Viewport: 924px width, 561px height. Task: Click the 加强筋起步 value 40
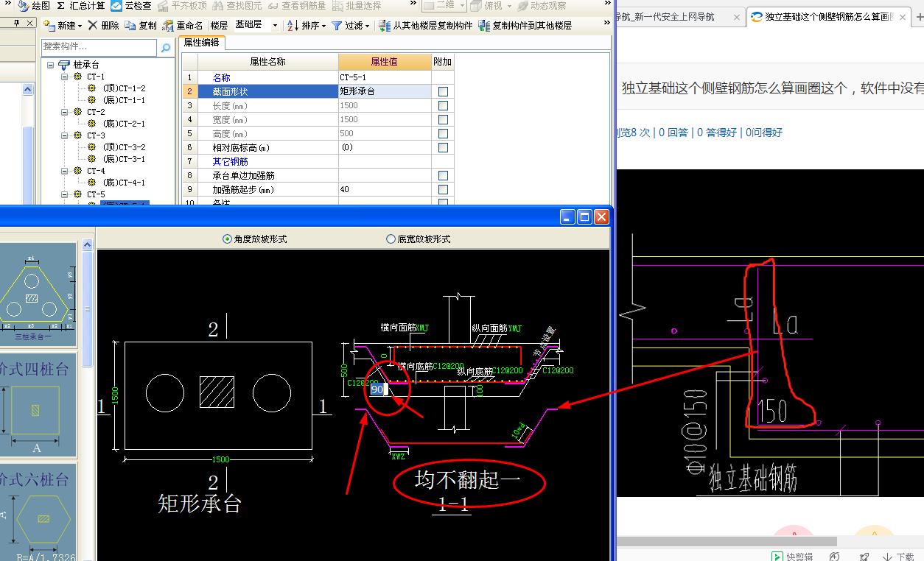tap(385, 189)
